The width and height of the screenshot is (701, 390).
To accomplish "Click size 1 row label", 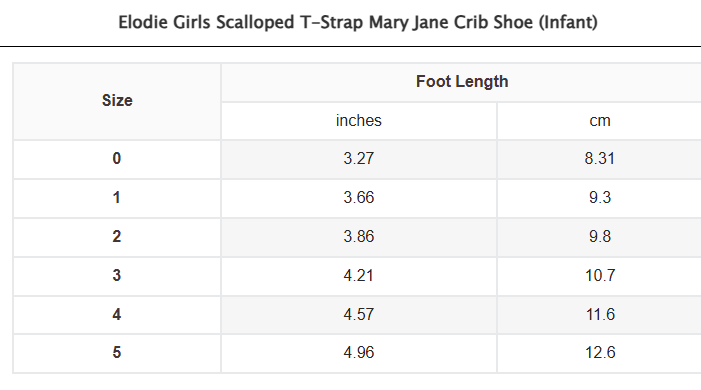I will [x=117, y=198].
